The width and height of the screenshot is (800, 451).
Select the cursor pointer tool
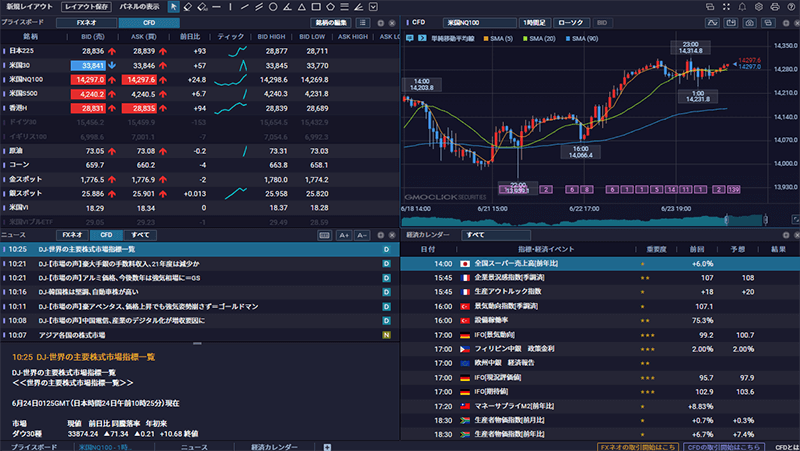coord(174,7)
